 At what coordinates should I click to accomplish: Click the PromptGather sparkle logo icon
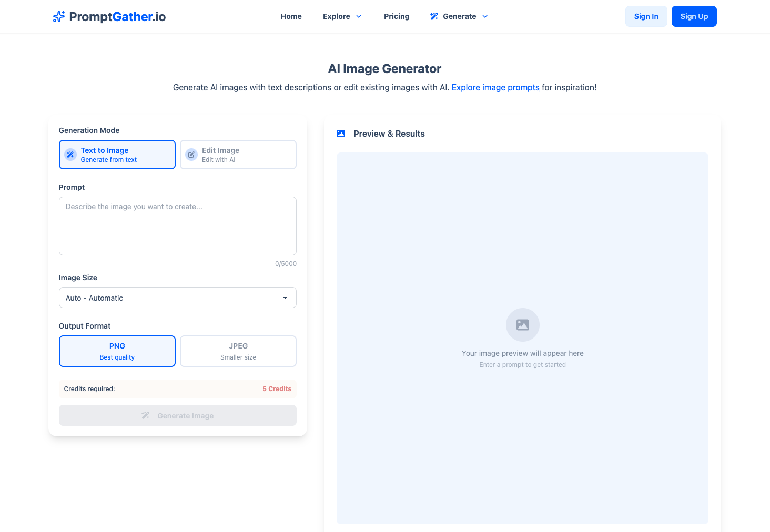59,16
